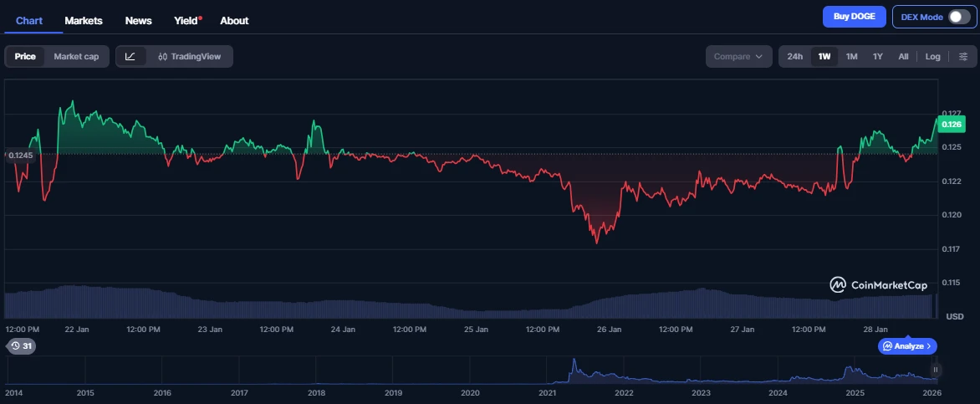This screenshot has width=980, height=404.
Task: Grab the timeline range slider handle
Action: pyautogui.click(x=936, y=370)
